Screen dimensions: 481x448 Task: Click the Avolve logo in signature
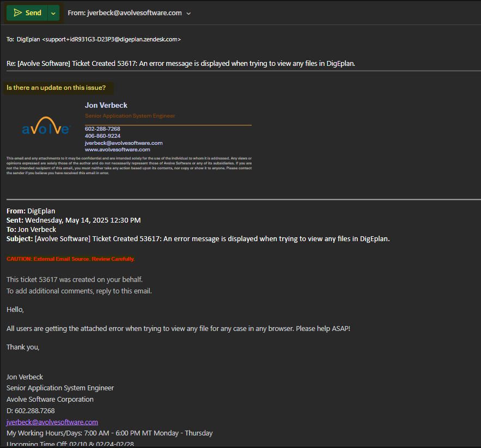click(x=47, y=126)
